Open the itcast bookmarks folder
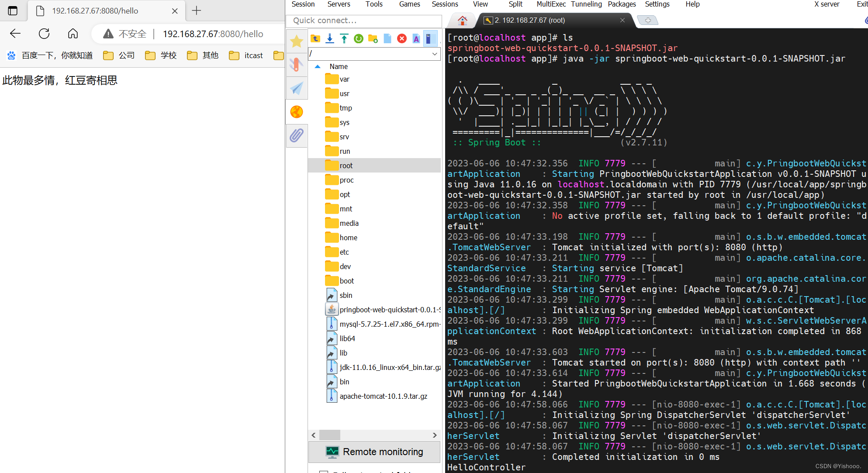Viewport: 868px width, 473px height. (246, 55)
